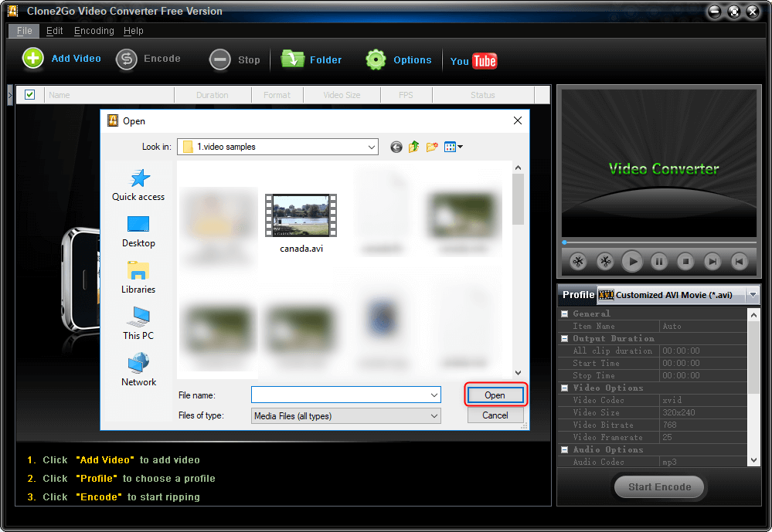Viewport: 772px width, 532px height.
Task: Click the next frame player button
Action: pyautogui.click(x=712, y=261)
